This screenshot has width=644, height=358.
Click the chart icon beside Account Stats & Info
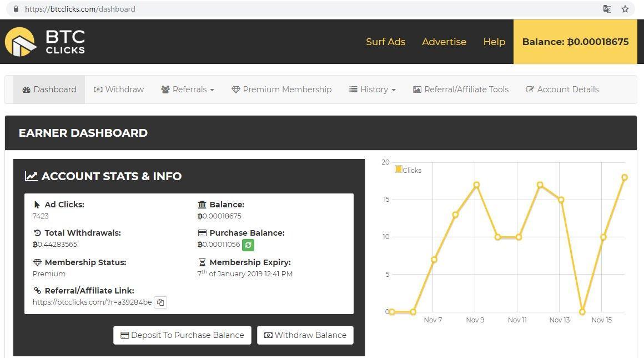31,176
